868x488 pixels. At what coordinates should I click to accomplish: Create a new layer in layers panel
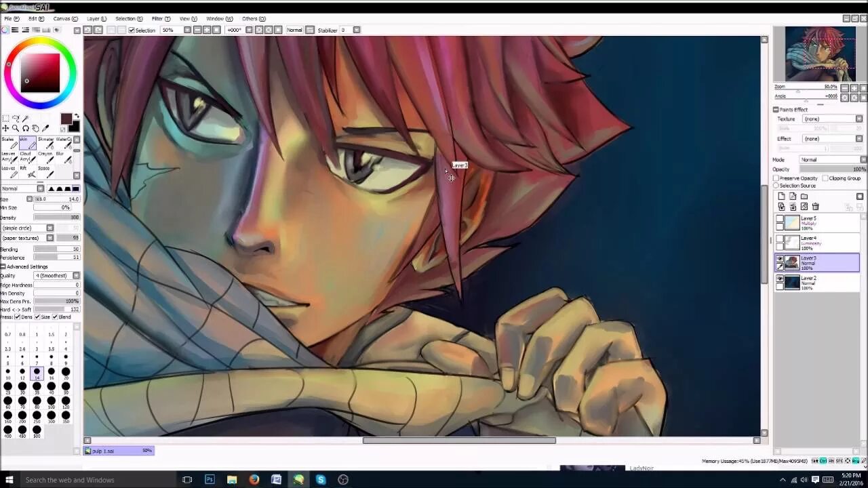coord(781,197)
